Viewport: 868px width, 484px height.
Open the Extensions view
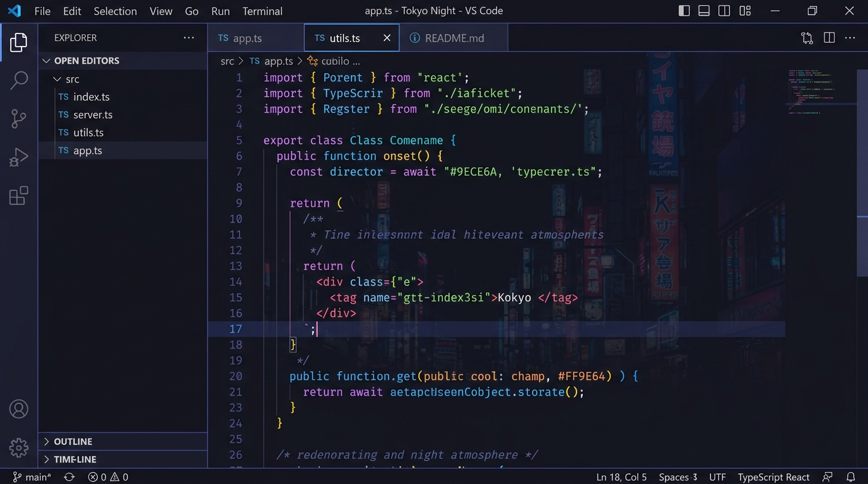pos(19,195)
